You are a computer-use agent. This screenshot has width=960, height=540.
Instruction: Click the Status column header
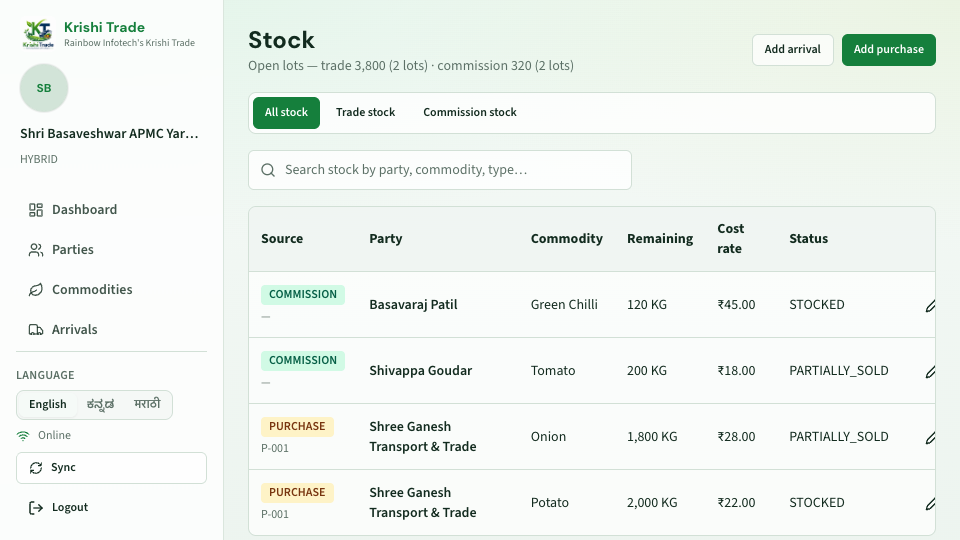click(808, 239)
